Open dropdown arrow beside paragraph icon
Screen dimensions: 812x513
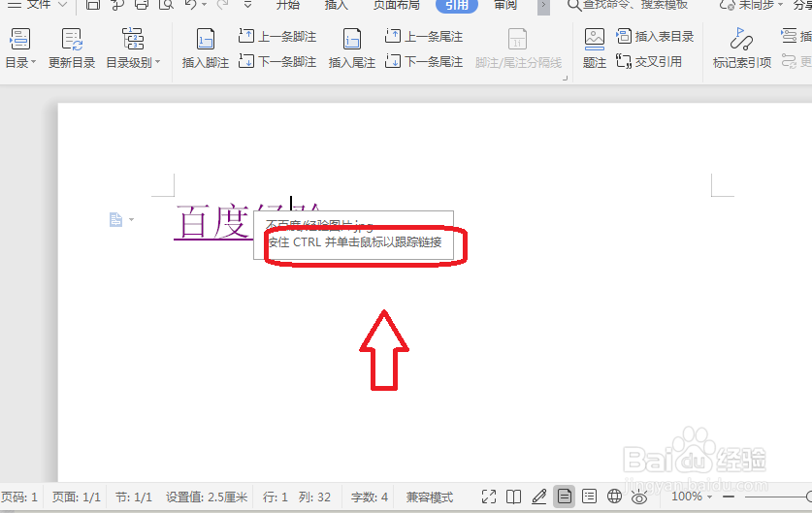point(132,219)
